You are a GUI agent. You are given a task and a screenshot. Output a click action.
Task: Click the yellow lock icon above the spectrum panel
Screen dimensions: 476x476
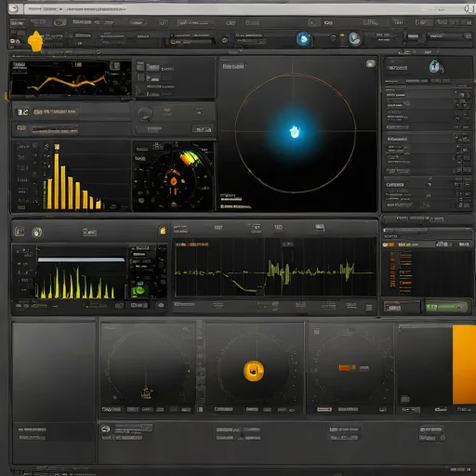pos(163,231)
